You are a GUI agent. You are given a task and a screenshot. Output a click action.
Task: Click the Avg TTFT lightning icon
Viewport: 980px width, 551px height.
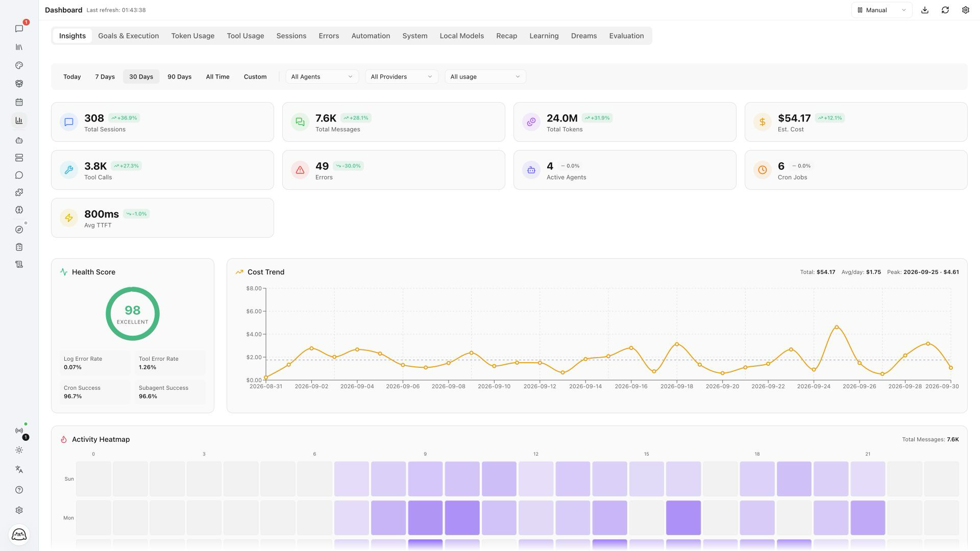69,218
